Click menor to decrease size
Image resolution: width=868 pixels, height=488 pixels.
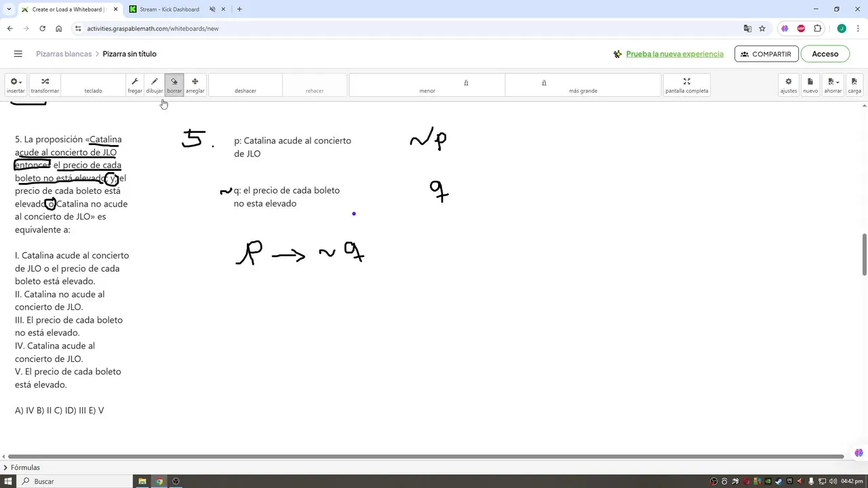pyautogui.click(x=427, y=85)
